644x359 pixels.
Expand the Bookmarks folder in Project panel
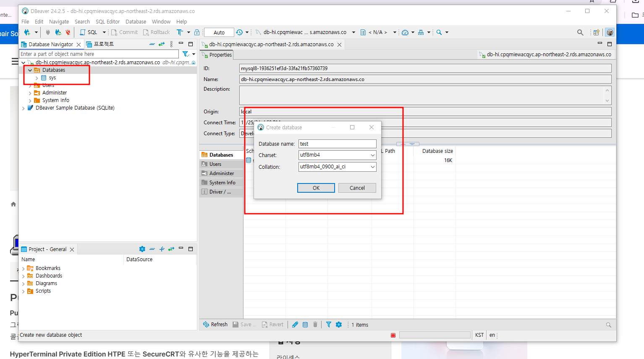pos(24,269)
